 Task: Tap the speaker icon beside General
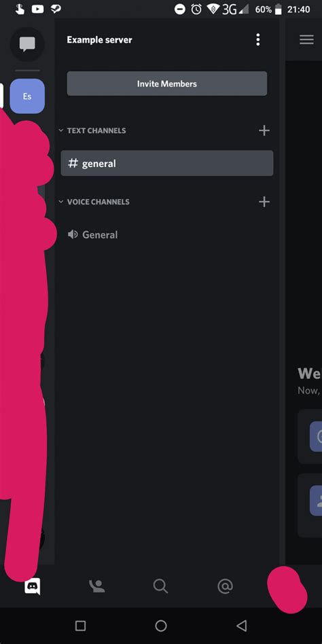73,234
